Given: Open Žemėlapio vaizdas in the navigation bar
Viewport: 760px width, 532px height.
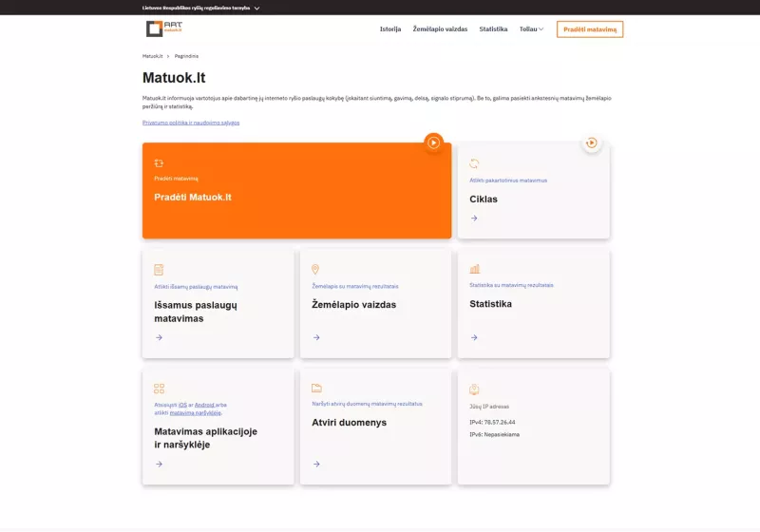Looking at the screenshot, I should coord(440,29).
